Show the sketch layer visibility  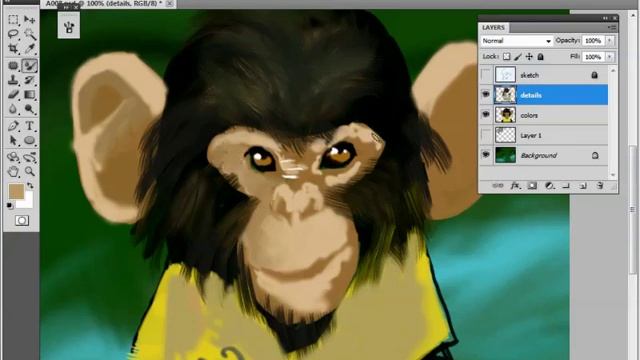[486, 75]
